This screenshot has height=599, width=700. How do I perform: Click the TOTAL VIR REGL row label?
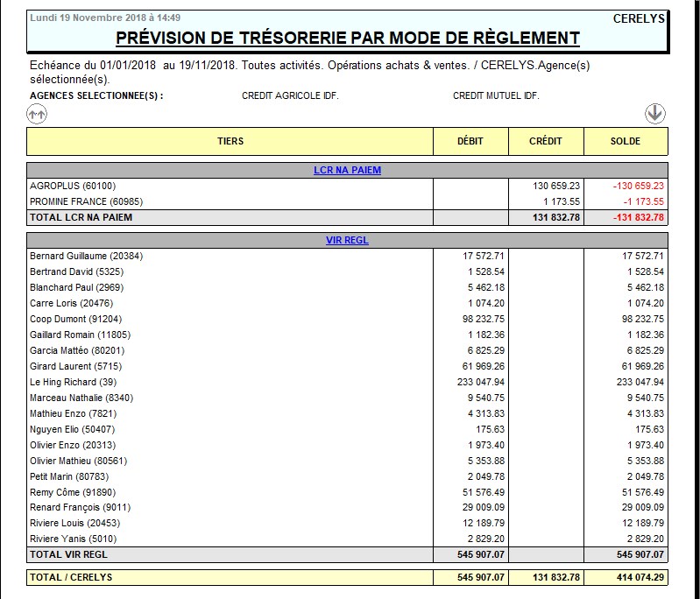[69, 554]
